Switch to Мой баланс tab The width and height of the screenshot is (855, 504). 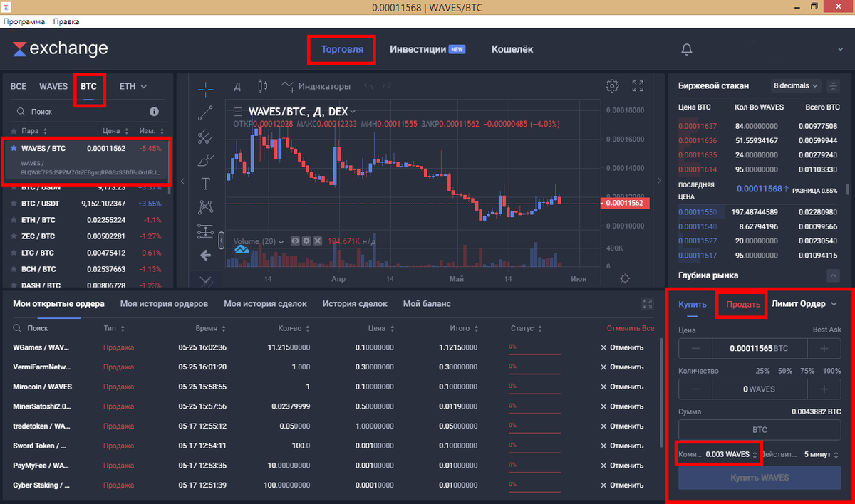[427, 304]
